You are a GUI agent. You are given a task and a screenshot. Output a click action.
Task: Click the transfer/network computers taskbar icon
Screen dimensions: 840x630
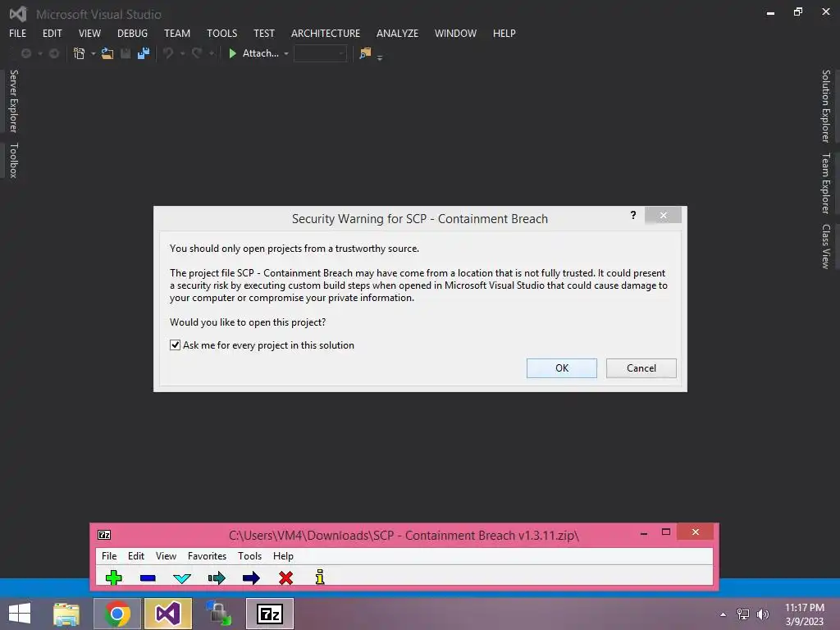click(218, 614)
